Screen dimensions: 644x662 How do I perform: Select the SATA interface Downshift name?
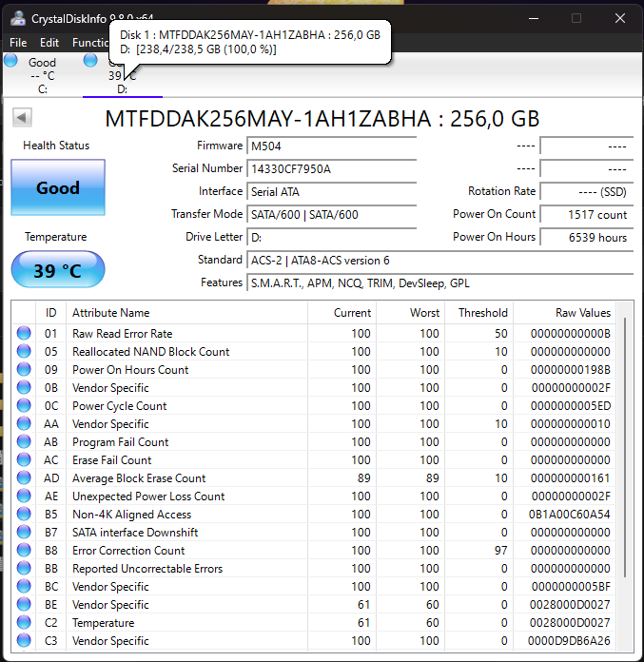(135, 533)
